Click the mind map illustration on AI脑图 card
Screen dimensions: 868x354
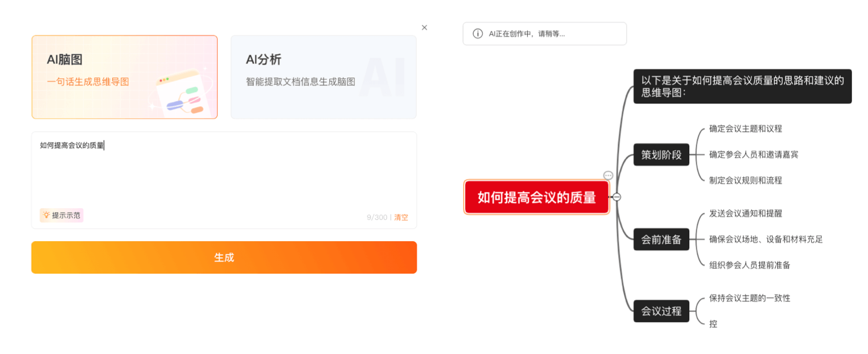181,93
